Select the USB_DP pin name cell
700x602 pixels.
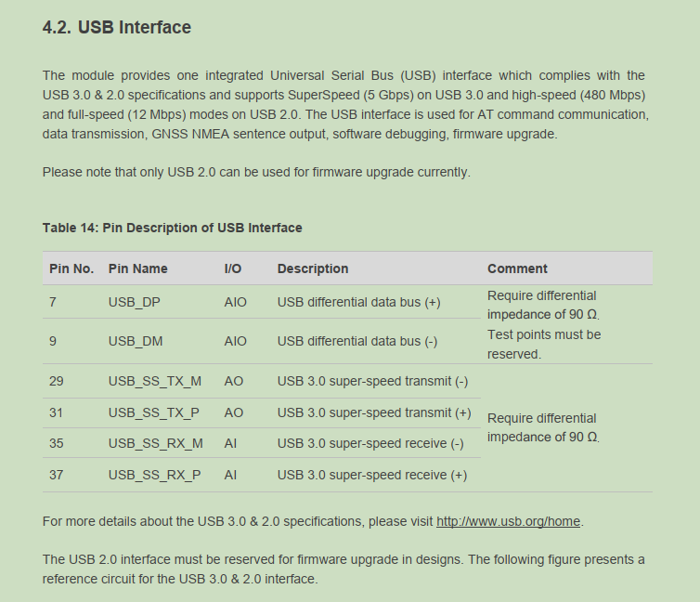[135, 303]
